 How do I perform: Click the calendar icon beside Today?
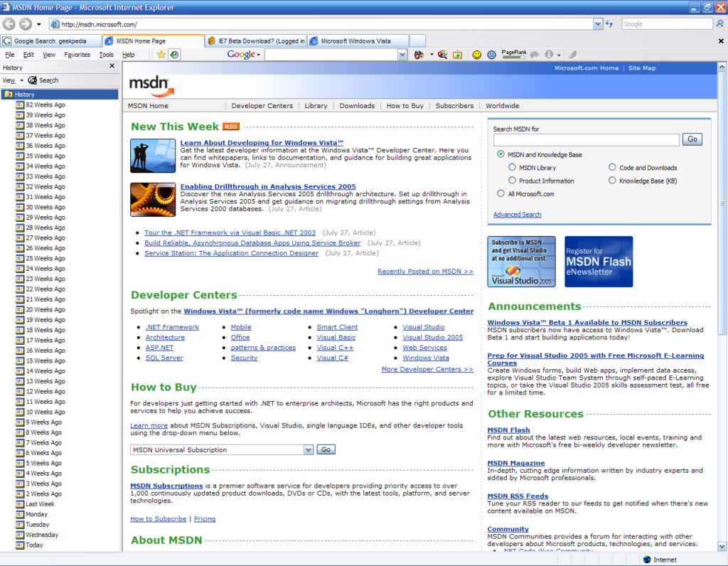pos(19,545)
